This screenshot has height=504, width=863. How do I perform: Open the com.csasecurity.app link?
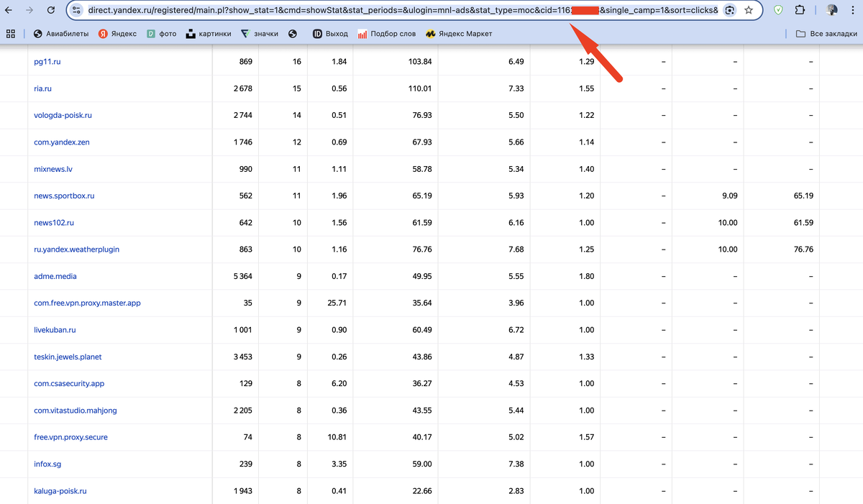pos(69,384)
